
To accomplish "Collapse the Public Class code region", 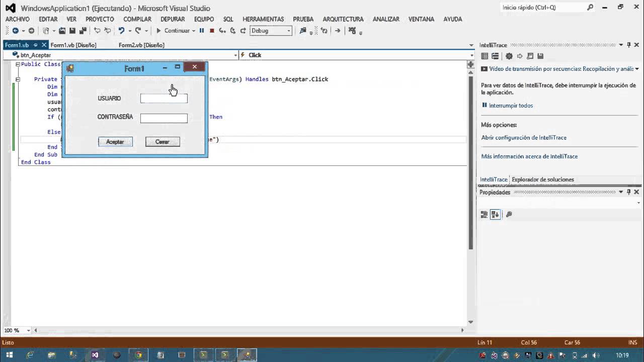I will tap(18, 64).
